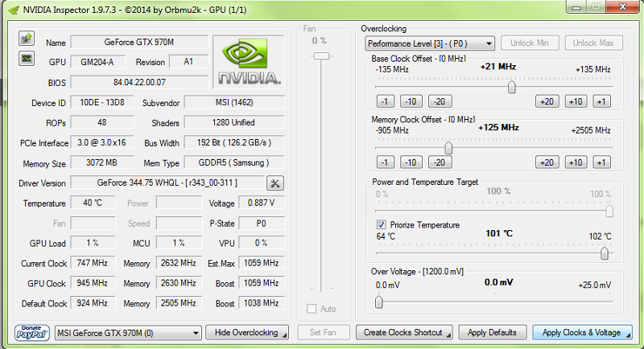644x349 pixels.
Task: Click the Subvendor value MSI (1462)
Action: [x=234, y=102]
